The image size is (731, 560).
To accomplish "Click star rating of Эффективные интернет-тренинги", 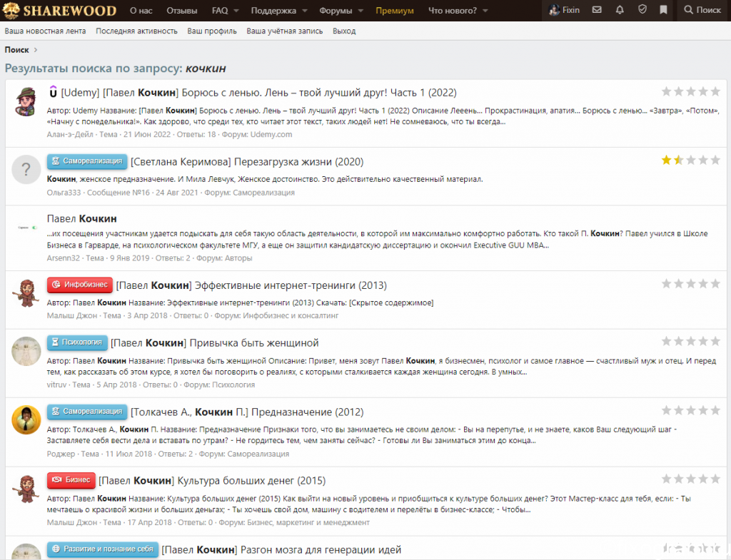I will (x=691, y=284).
